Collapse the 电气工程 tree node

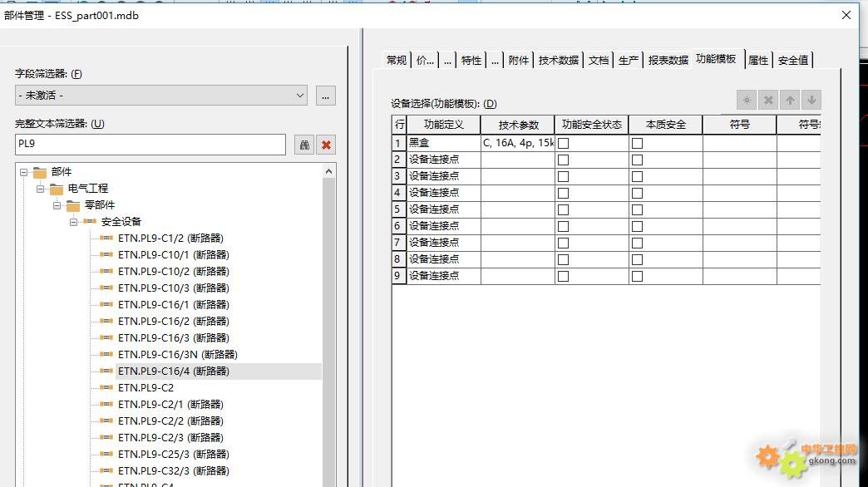[40, 189]
